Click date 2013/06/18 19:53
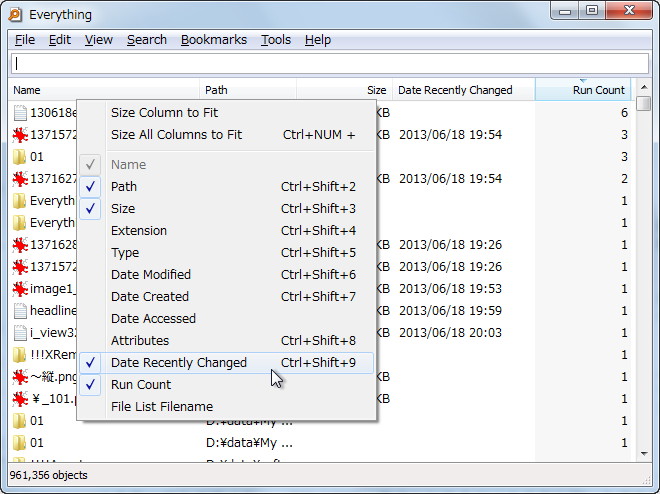Screen dimensions: 660x494 click(450, 289)
